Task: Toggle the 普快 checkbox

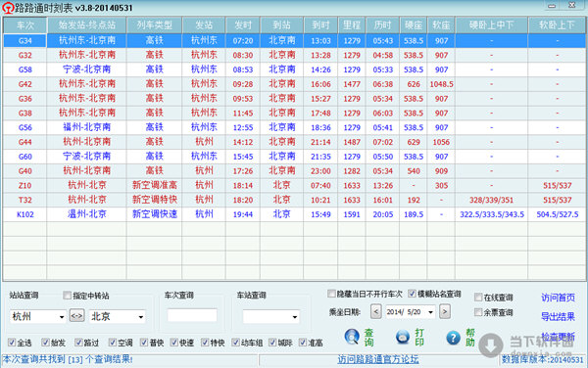Action: (x=144, y=343)
